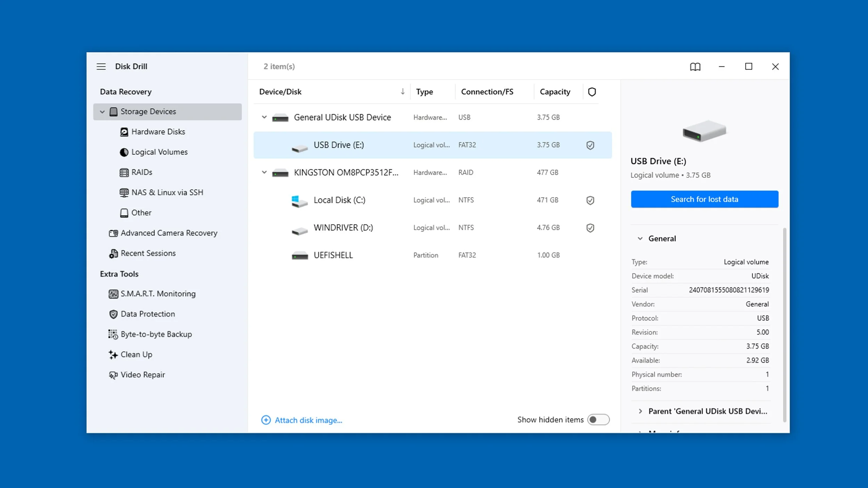Select RAIDs in sidebar

[x=142, y=173]
